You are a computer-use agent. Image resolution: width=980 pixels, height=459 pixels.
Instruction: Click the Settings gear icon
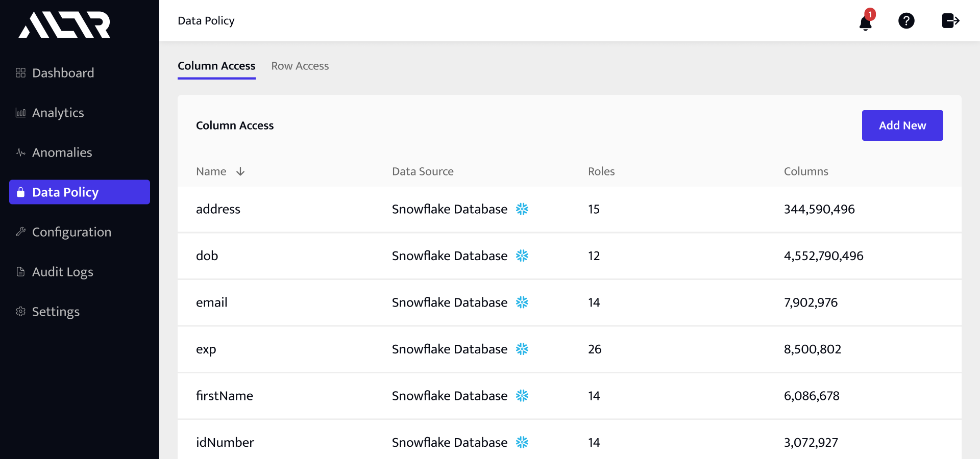click(20, 311)
